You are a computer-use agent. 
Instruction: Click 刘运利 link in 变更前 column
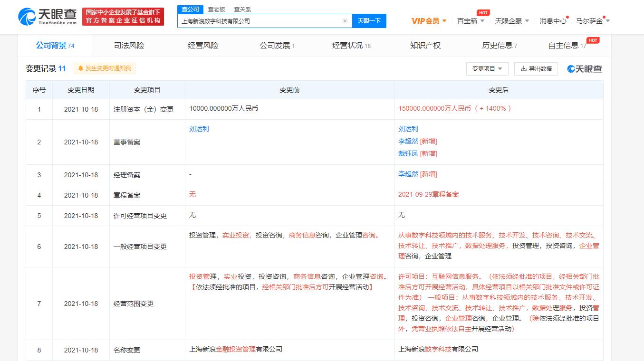click(x=199, y=129)
